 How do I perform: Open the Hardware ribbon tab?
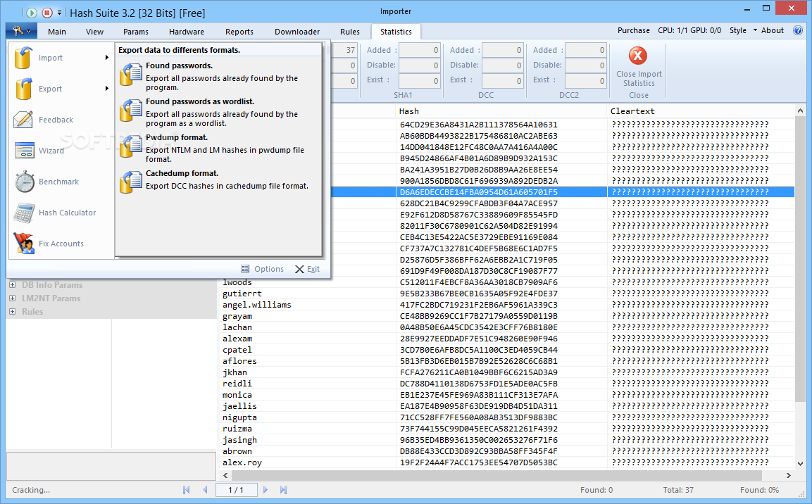[187, 32]
